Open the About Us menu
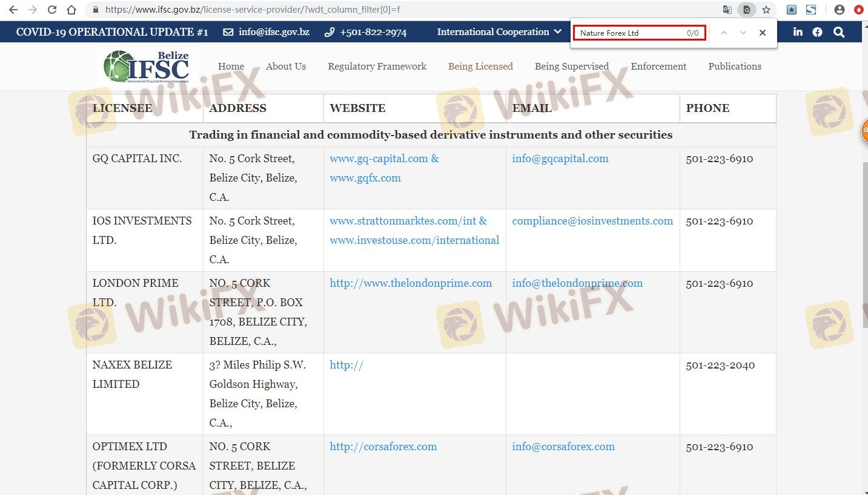 [286, 67]
